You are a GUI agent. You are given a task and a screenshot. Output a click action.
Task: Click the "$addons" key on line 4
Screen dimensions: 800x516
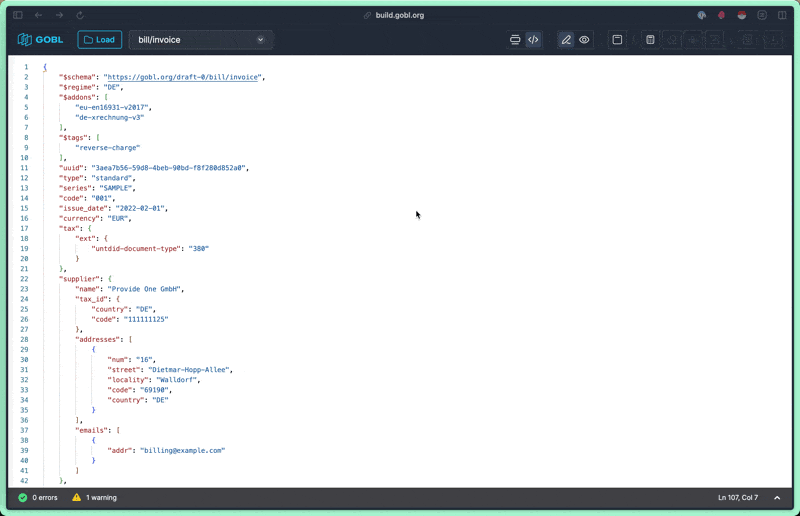click(77, 97)
